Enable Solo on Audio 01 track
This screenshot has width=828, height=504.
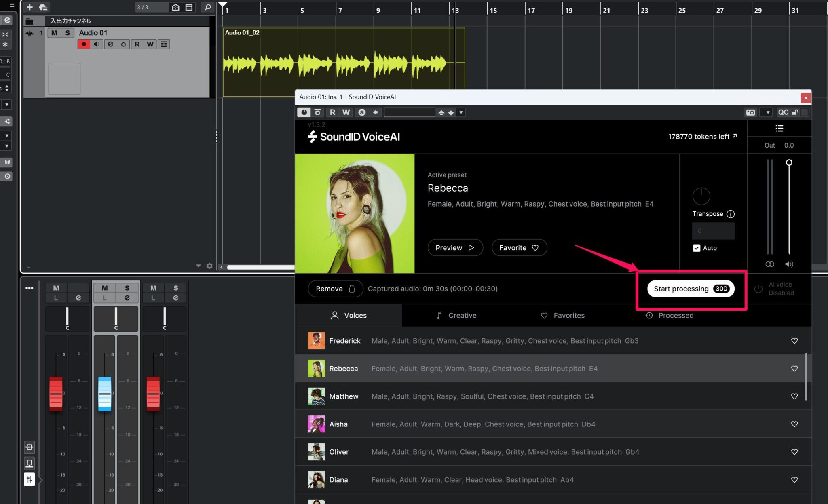tap(68, 33)
